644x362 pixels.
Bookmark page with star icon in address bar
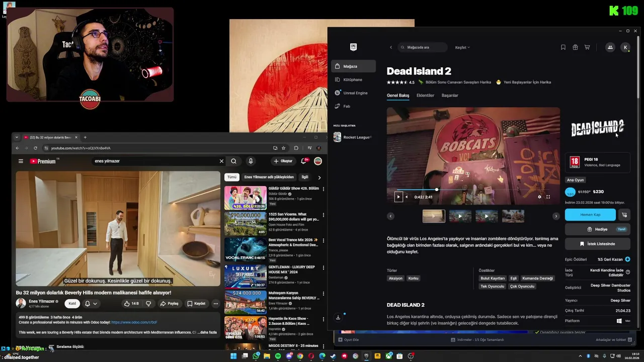[x=284, y=148]
